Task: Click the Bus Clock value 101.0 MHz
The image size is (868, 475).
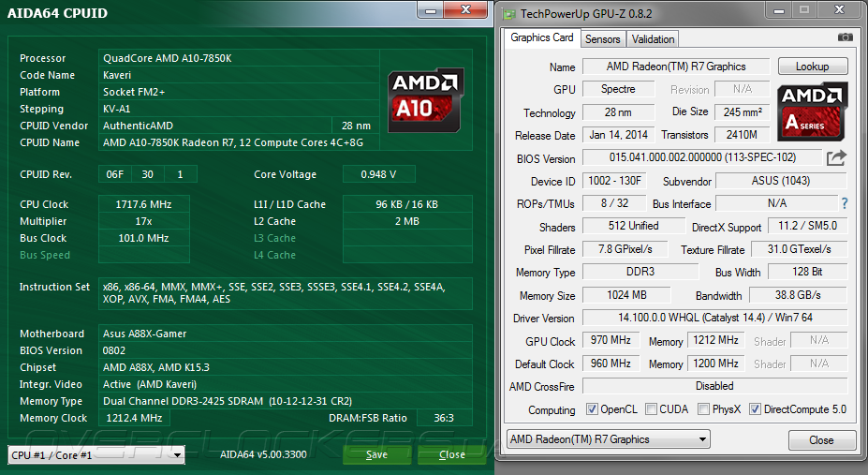Action: [144, 238]
